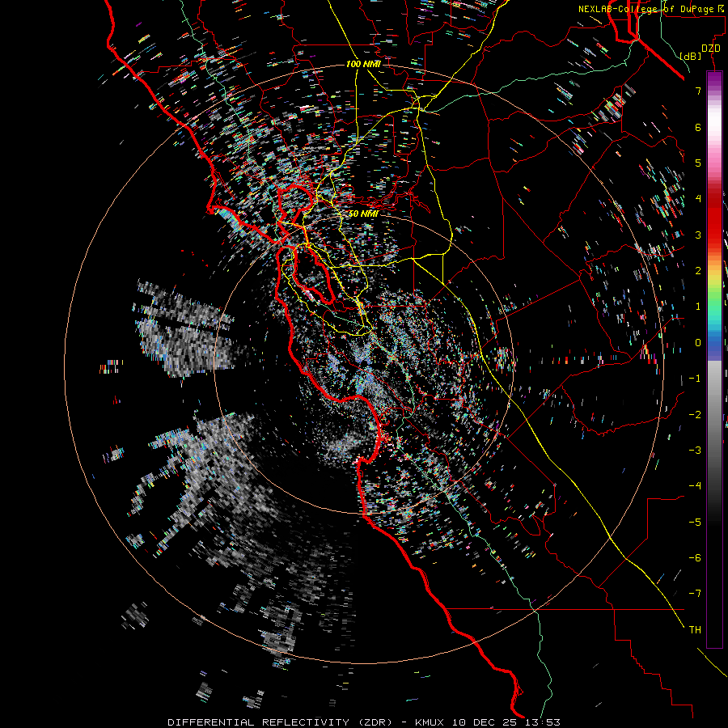Click the 3 label on the color scale
The height and width of the screenshot is (728, 728).
[698, 235]
